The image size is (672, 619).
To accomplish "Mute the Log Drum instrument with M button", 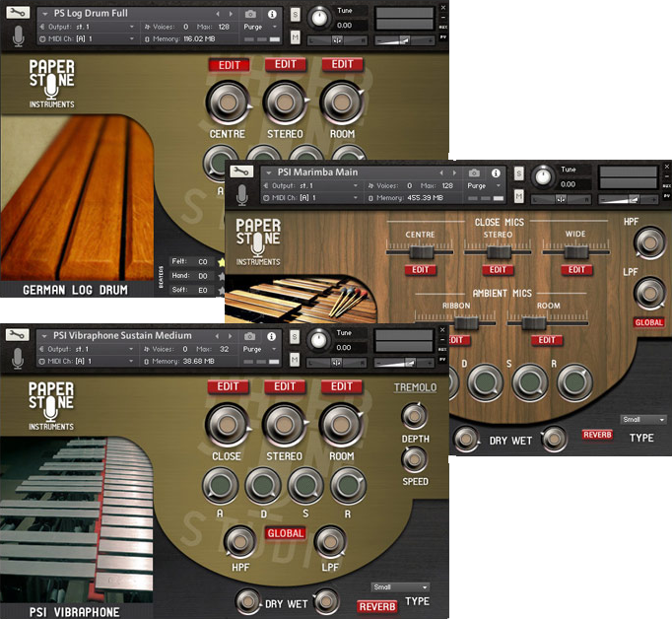I will tap(296, 37).
